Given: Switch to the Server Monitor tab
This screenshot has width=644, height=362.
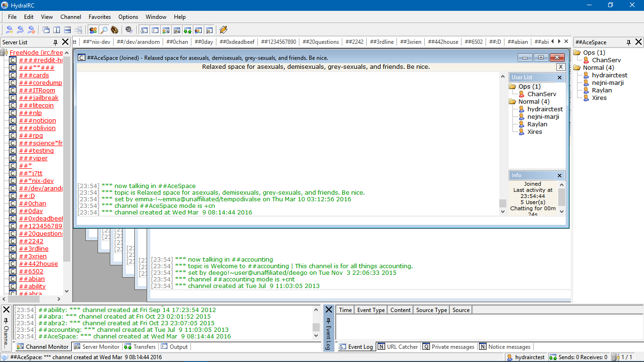Looking at the screenshot, I should [97, 347].
